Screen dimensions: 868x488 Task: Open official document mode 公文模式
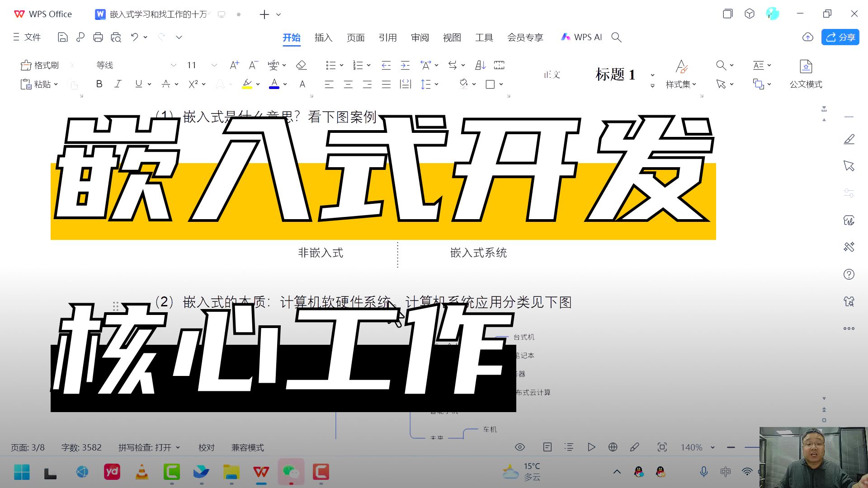(806, 75)
